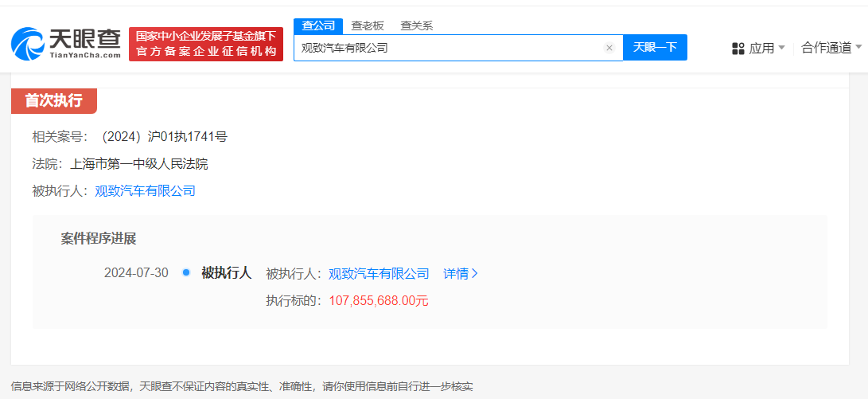Open the red 国家中小企业发展子基金 banner
The height and width of the screenshot is (399, 868).
[x=206, y=44]
